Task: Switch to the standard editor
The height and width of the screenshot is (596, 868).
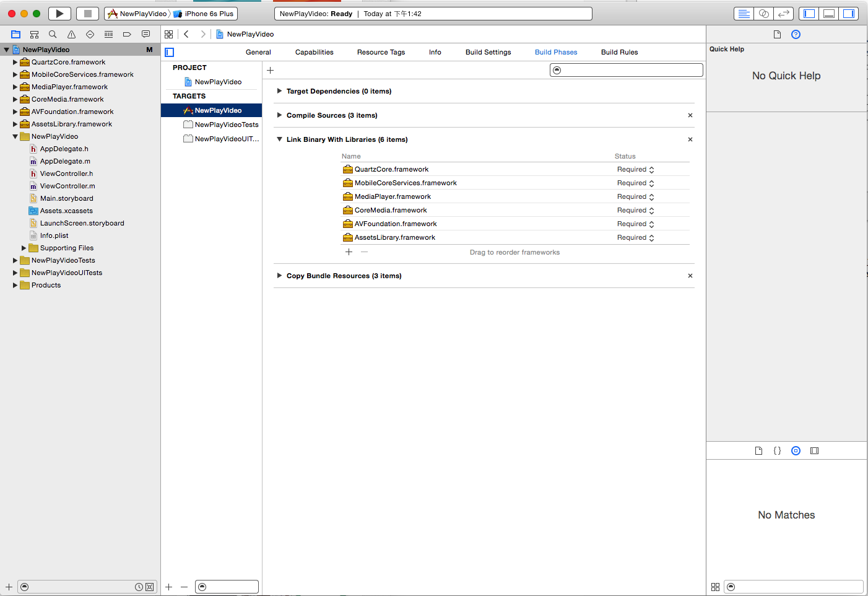Action: click(744, 14)
